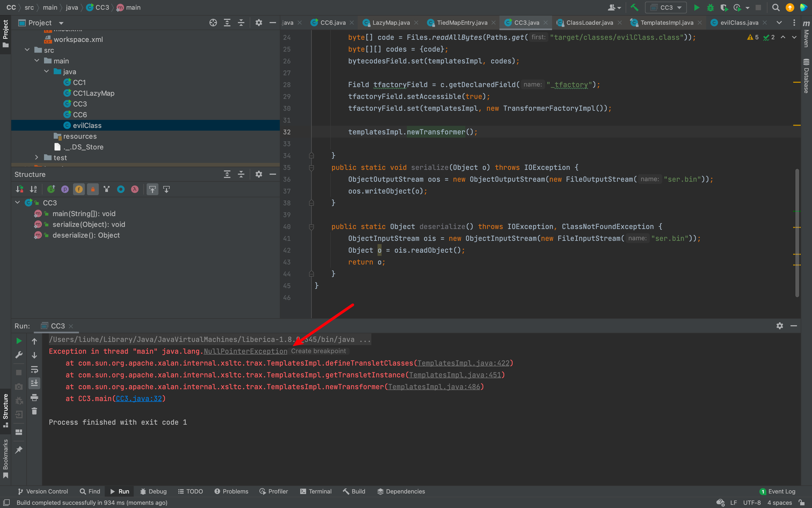Open Project panel settings gear
The image size is (812, 508).
coord(259,23)
